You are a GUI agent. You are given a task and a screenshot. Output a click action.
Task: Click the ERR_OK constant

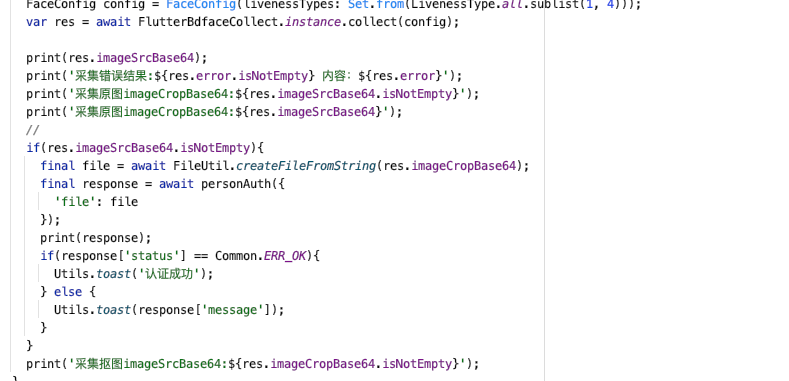pyautogui.click(x=285, y=256)
